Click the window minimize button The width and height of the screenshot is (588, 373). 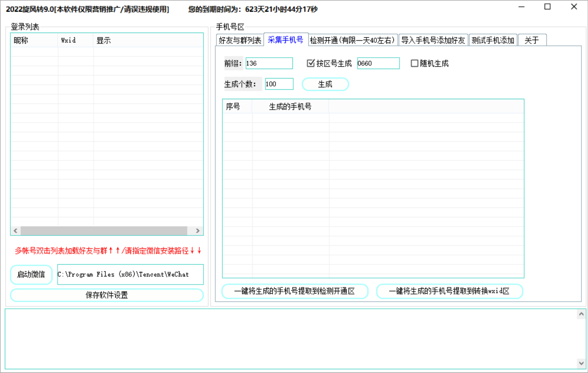pyautogui.click(x=521, y=7)
